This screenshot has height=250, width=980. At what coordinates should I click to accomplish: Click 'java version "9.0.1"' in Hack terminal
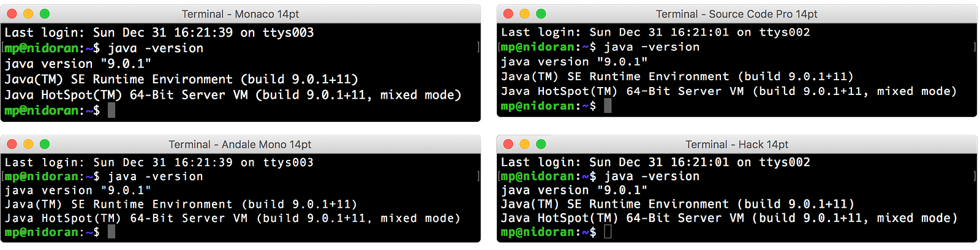pyautogui.click(x=574, y=191)
